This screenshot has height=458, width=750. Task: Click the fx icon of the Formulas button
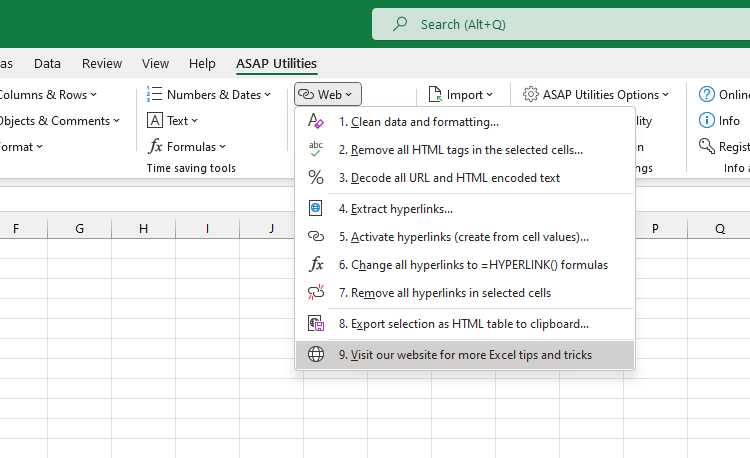155,146
